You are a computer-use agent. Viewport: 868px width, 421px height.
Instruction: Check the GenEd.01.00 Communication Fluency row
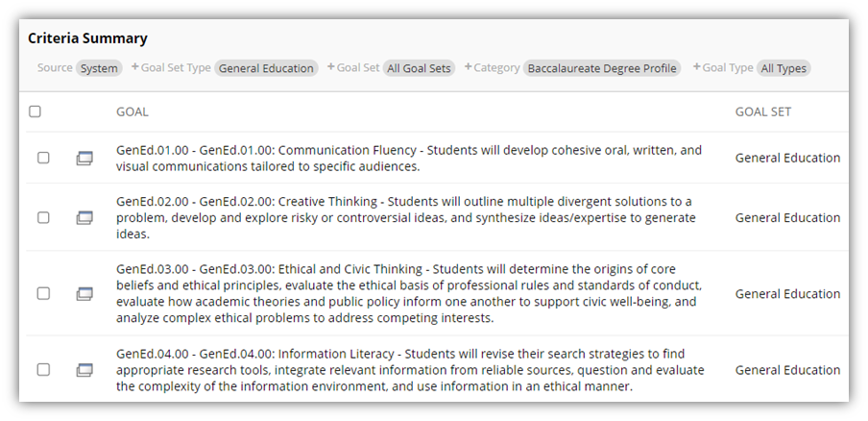click(43, 158)
